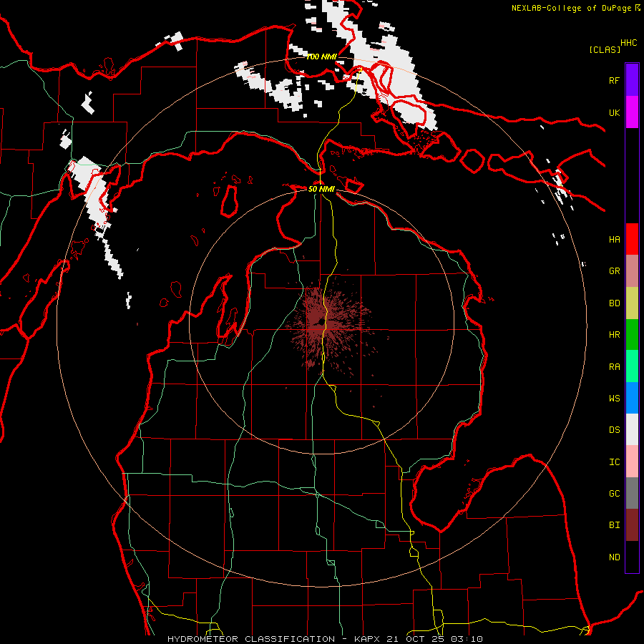Click the HHC product label
This screenshot has height=644, width=644.
coord(628,43)
